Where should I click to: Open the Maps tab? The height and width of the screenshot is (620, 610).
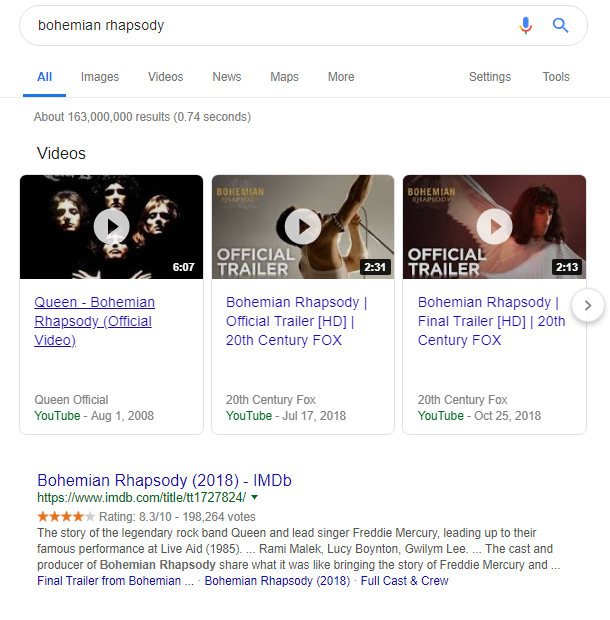[x=284, y=77]
